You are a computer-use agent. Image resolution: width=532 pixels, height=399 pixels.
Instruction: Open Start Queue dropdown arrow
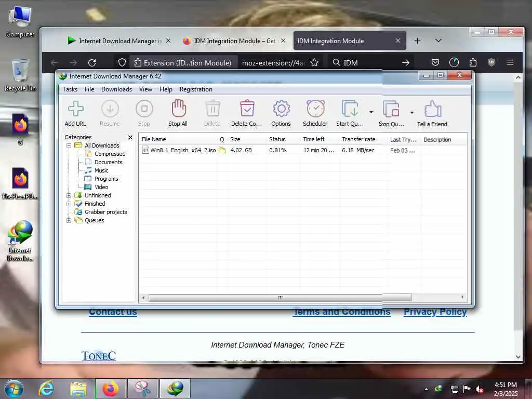[x=371, y=112]
